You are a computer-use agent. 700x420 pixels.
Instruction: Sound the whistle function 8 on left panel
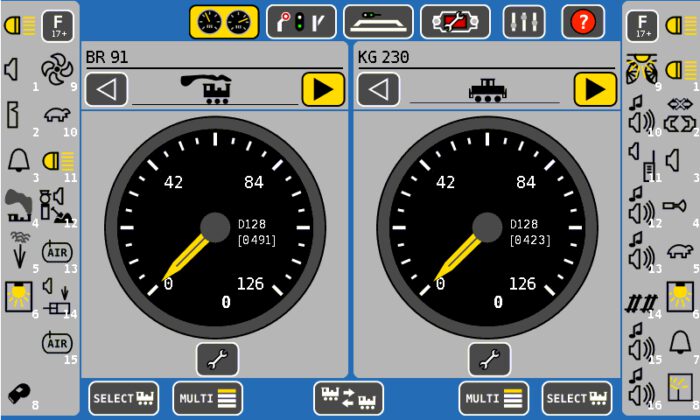tap(19, 393)
